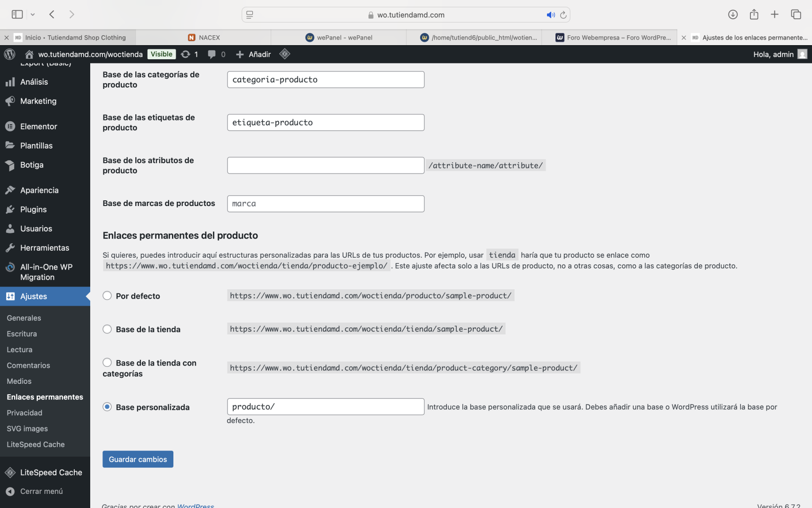Go back to the previous page
812x508 pixels.
(x=52, y=15)
